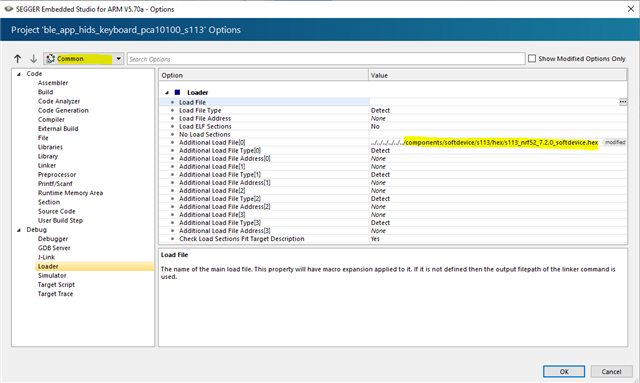Select Assembler in the options tree
Viewport: 640px width, 383px height.
[x=53, y=83]
